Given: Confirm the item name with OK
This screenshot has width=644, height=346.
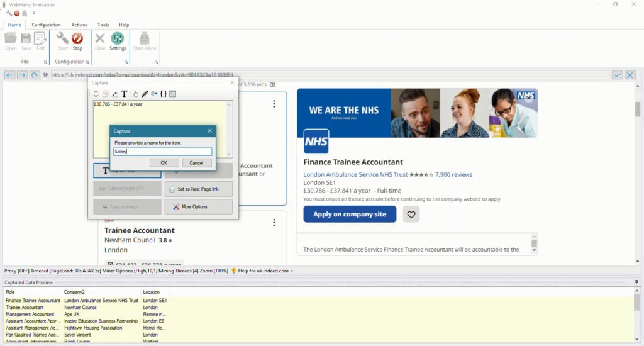Looking at the screenshot, I should pyautogui.click(x=164, y=163).
